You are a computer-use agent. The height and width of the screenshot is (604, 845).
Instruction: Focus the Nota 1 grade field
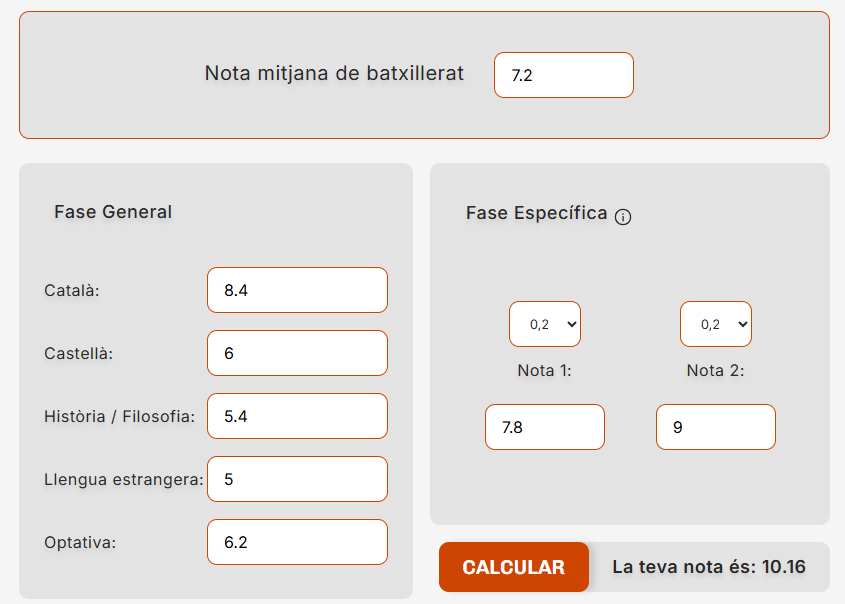pyautogui.click(x=545, y=427)
